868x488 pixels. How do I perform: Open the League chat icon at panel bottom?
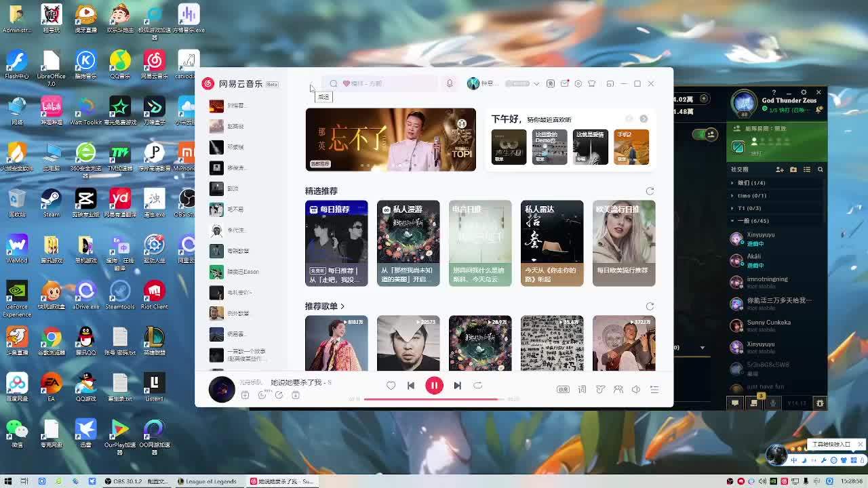(735, 403)
